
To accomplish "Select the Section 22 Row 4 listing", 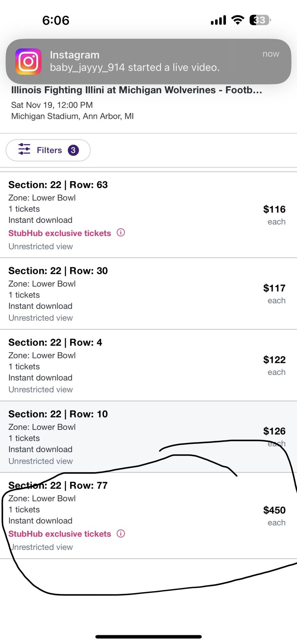I will 148,365.
